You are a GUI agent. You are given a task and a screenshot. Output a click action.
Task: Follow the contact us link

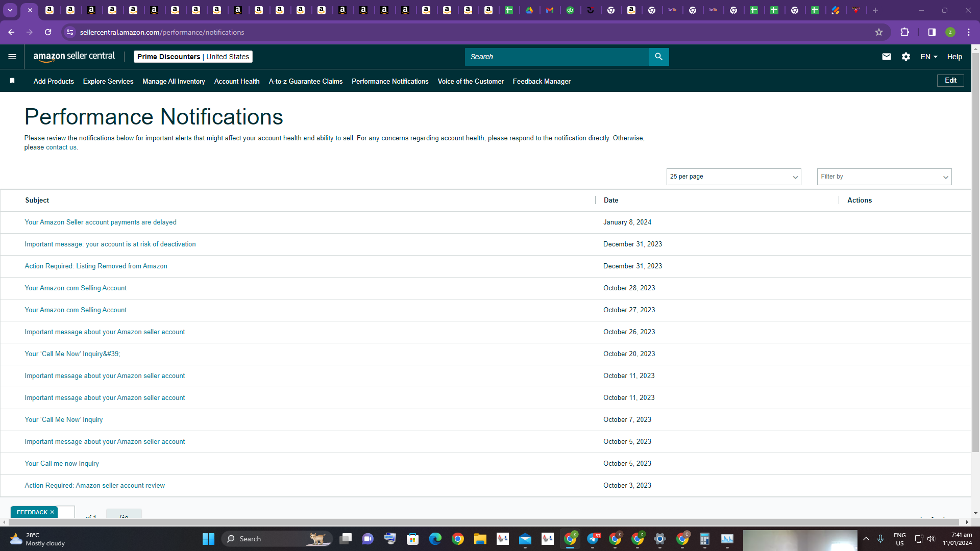pos(61,147)
